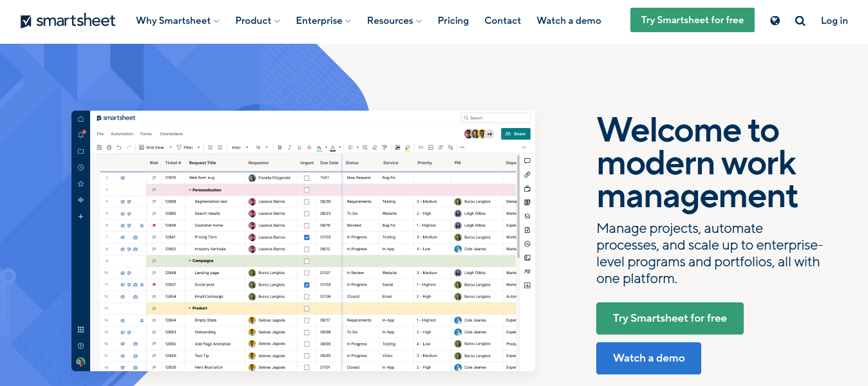Click the fill color bucket swatch
Viewport: 868px width, 386px height.
coord(319,147)
